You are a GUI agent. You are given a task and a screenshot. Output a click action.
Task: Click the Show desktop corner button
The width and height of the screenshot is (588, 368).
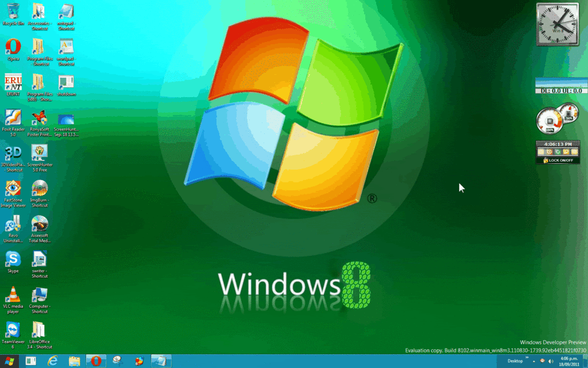[585, 361]
